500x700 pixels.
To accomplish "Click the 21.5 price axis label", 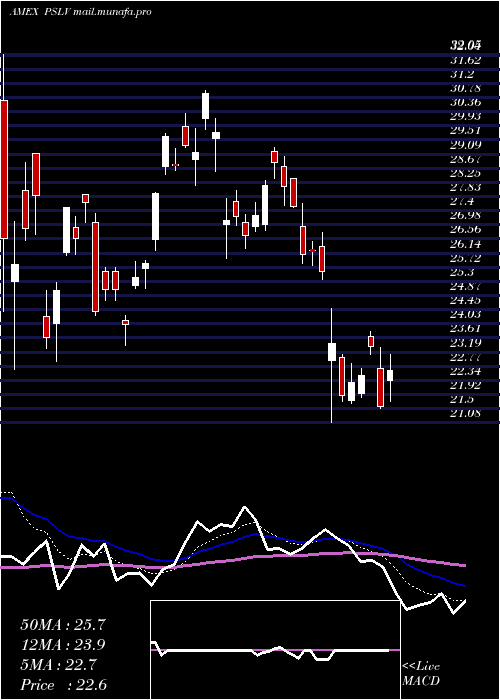I will coord(461,399).
